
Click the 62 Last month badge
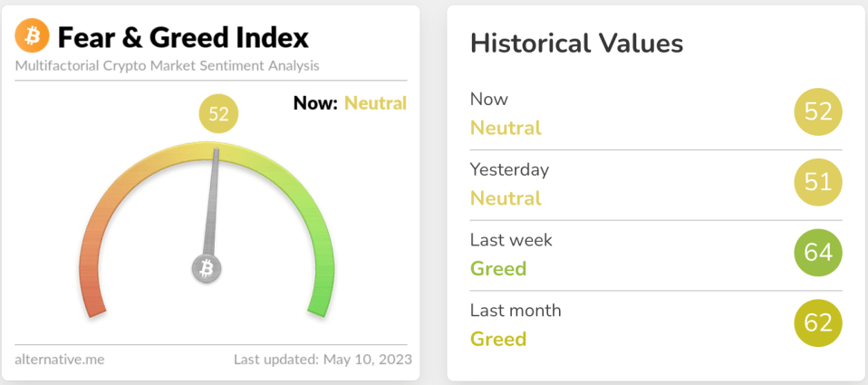pos(817,322)
